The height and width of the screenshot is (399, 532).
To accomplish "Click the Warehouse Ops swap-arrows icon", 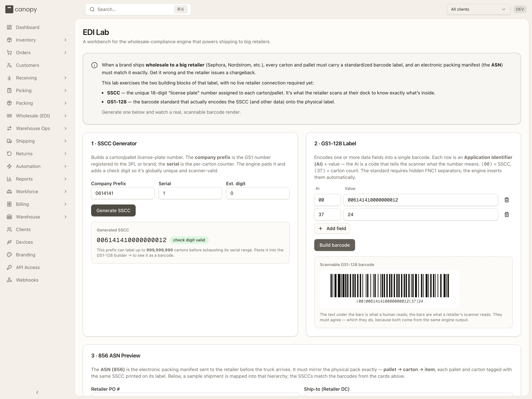I will point(9,129).
